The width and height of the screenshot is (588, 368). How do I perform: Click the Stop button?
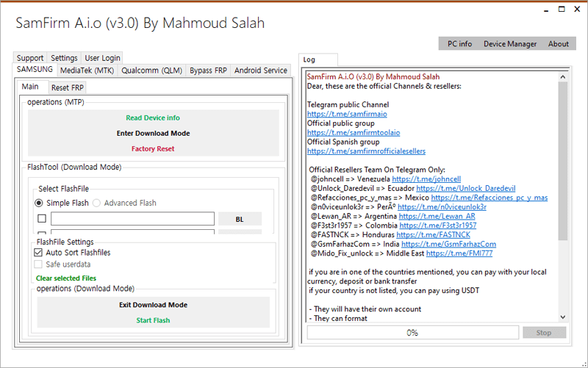pos(544,333)
